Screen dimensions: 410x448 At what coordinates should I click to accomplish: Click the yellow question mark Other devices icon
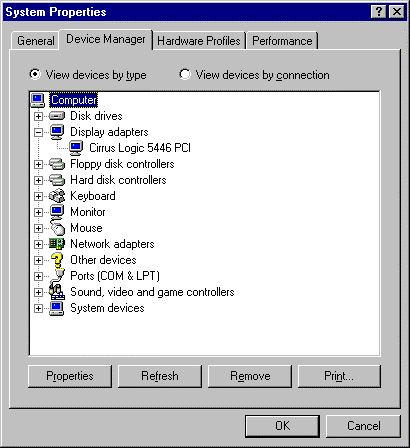(57, 260)
